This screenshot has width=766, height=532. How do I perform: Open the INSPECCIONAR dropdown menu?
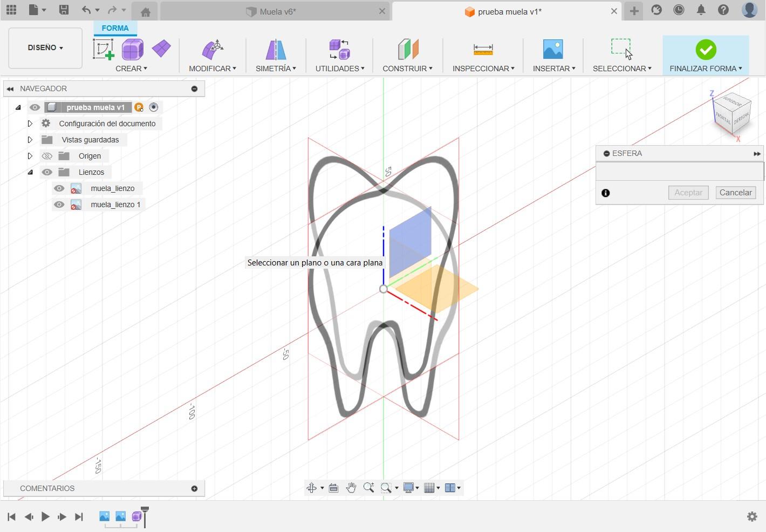click(x=483, y=69)
